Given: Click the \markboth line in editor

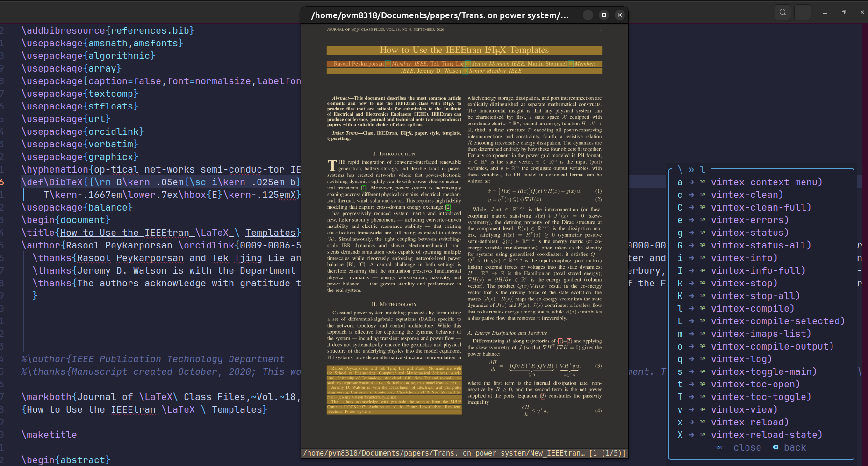Looking at the screenshot, I should (161, 397).
